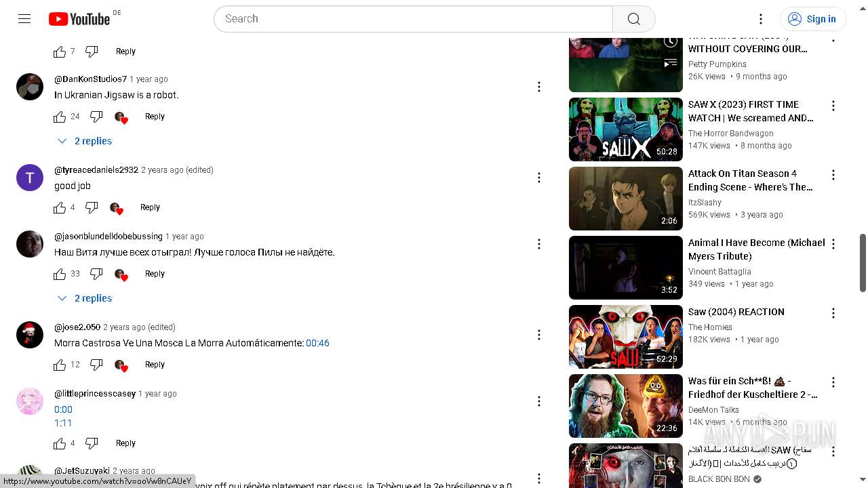Dislike @DanKonStudios7's comment
The width and height of the screenshot is (868, 488).
pyautogui.click(x=96, y=117)
